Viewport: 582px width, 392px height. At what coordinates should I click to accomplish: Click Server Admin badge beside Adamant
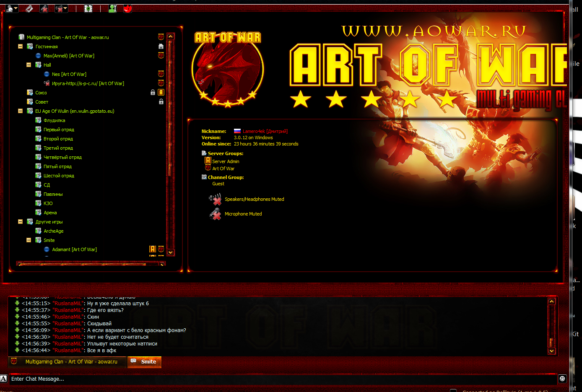tap(153, 249)
